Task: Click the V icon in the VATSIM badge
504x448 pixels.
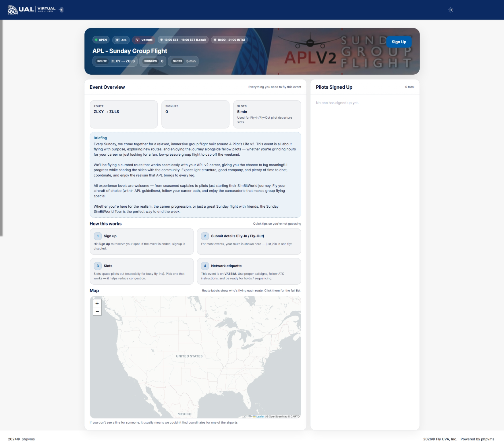Action: 137,40
